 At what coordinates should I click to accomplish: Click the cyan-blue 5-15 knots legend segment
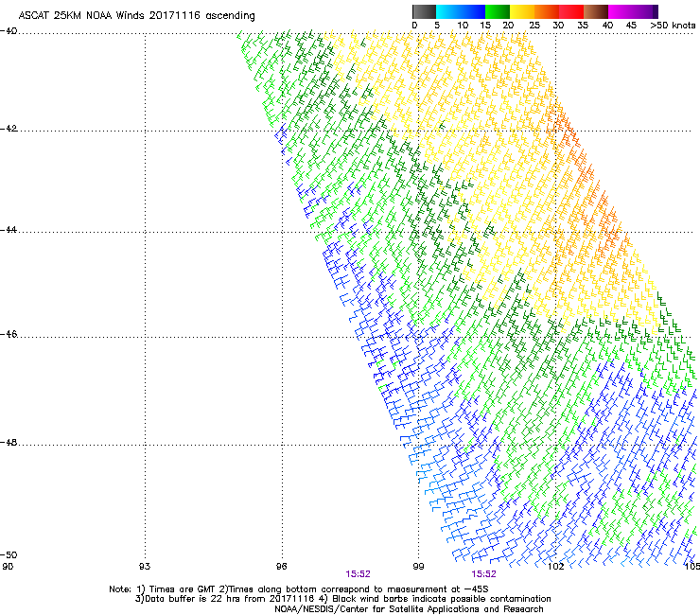(461, 11)
